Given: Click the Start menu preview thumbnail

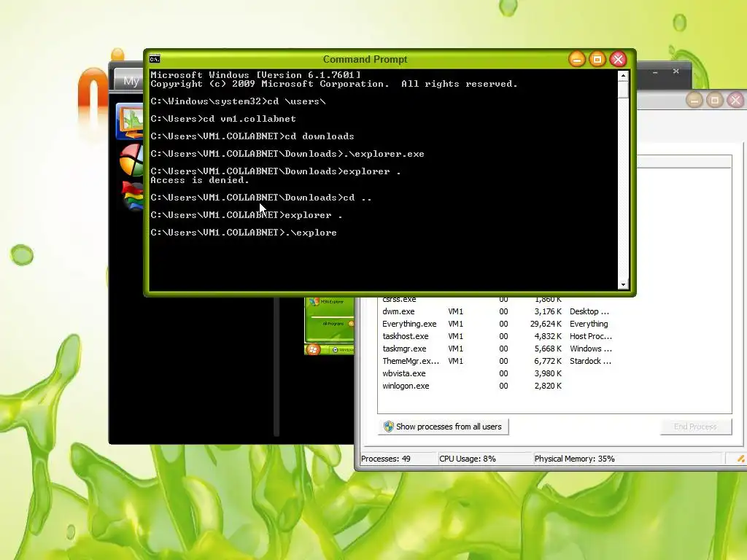Looking at the screenshot, I should click(329, 326).
